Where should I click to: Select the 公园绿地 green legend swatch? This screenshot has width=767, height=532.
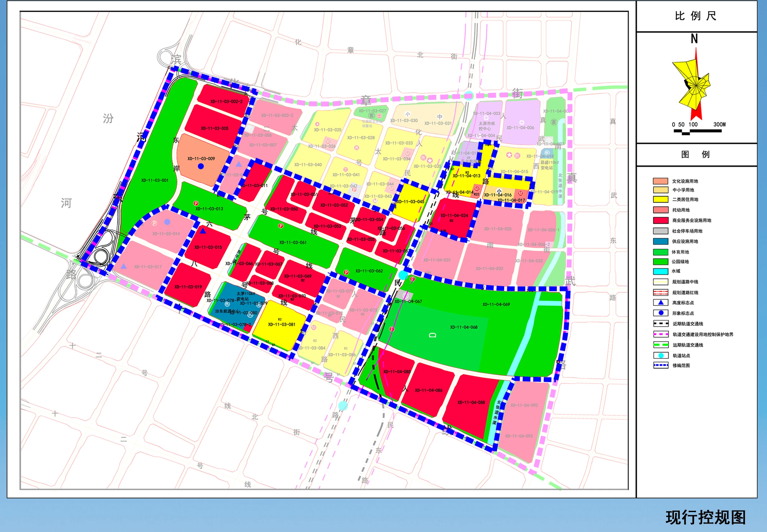pyautogui.click(x=661, y=261)
